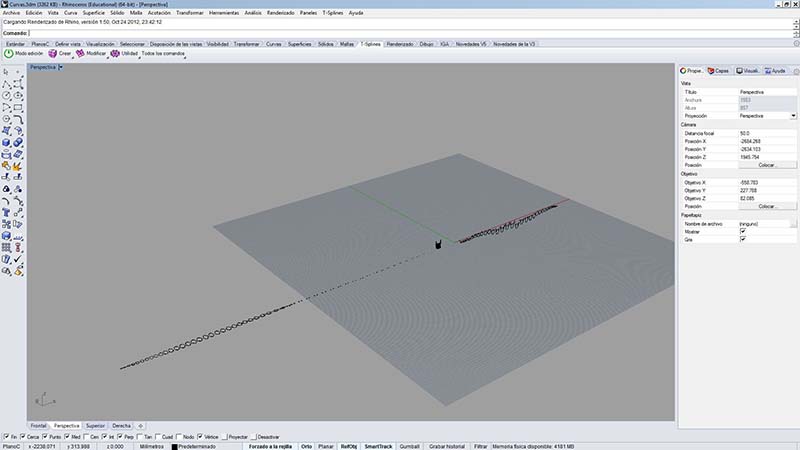Click Colocar button for target position
The image size is (800, 450).
pyautogui.click(x=767, y=206)
